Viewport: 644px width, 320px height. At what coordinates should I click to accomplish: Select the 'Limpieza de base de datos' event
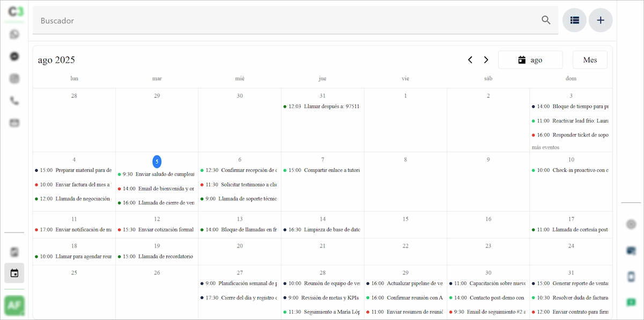coord(322,229)
